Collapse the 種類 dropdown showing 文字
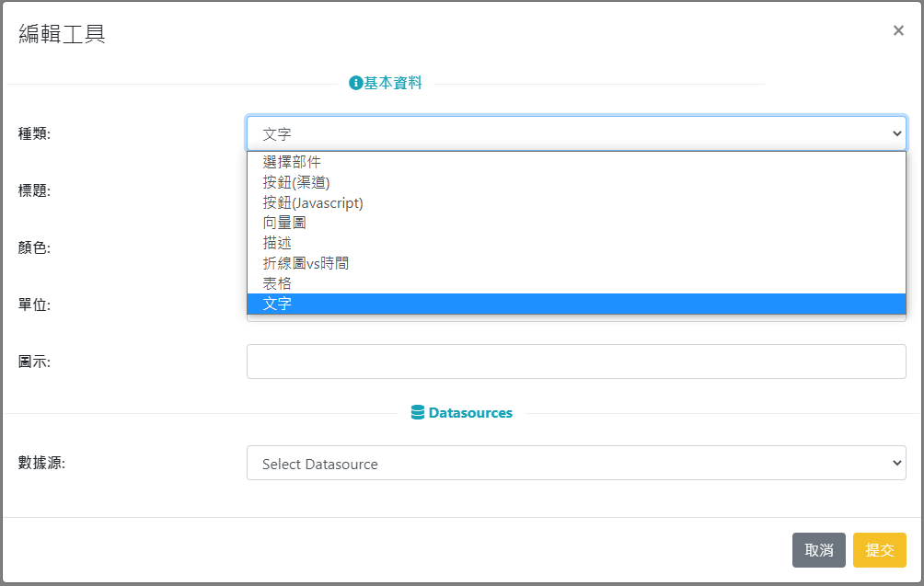 point(897,133)
